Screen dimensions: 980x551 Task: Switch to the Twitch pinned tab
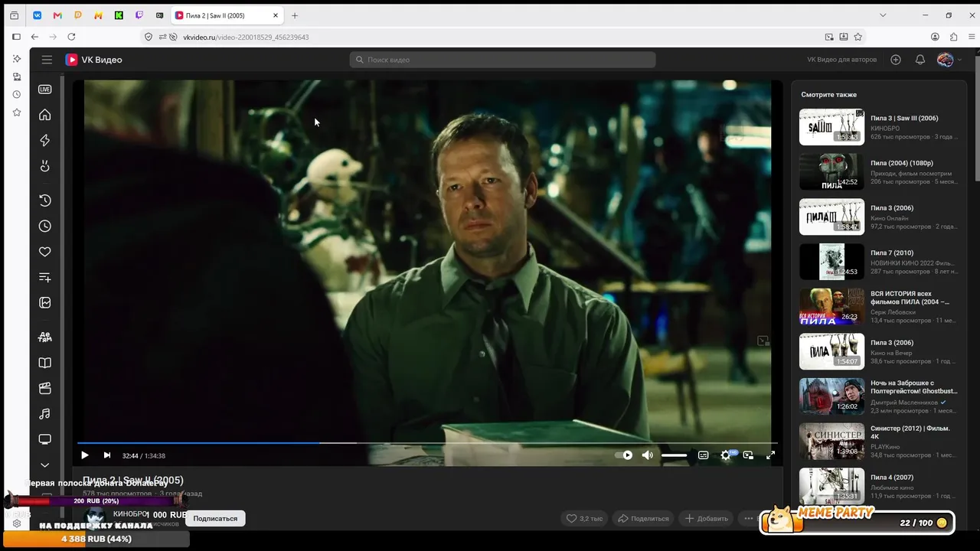pyautogui.click(x=139, y=15)
